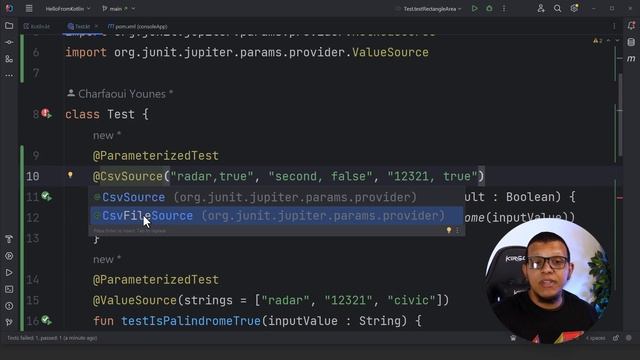
Task: Open the Commit tool window
Action: point(9,42)
